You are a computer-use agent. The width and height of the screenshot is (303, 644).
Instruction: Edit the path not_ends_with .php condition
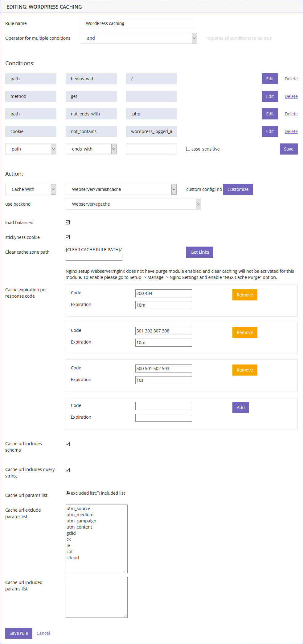270,114
